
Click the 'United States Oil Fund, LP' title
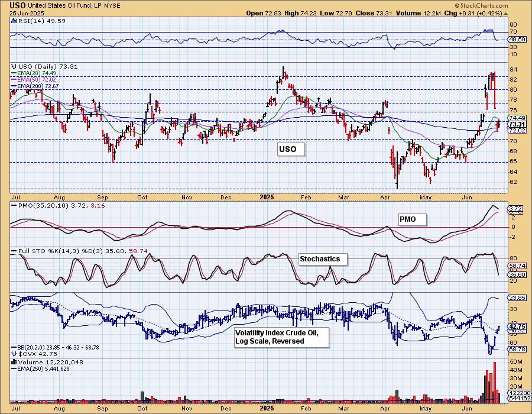tap(63, 5)
